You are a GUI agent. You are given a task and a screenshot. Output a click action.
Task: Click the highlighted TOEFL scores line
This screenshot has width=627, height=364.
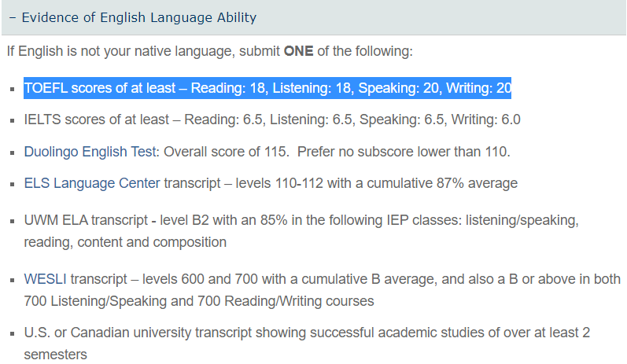[267, 88]
